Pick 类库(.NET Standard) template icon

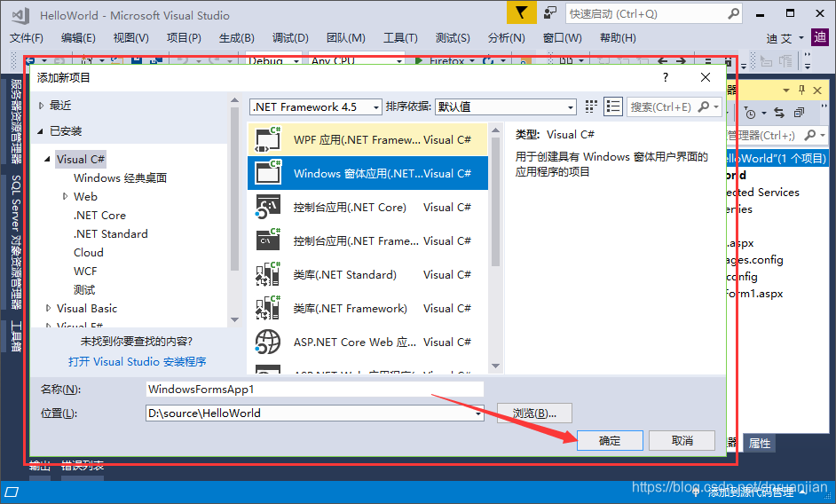268,274
